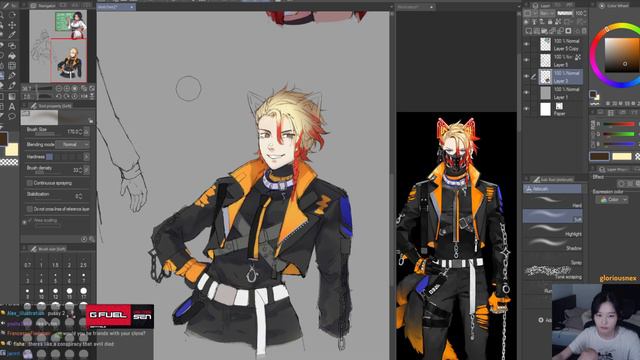
Task: Expand Hardness settings arrow
Action: click(x=87, y=157)
